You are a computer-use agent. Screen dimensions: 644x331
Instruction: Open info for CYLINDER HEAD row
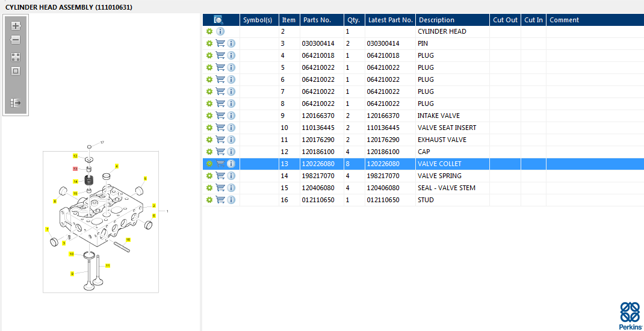[220, 32]
